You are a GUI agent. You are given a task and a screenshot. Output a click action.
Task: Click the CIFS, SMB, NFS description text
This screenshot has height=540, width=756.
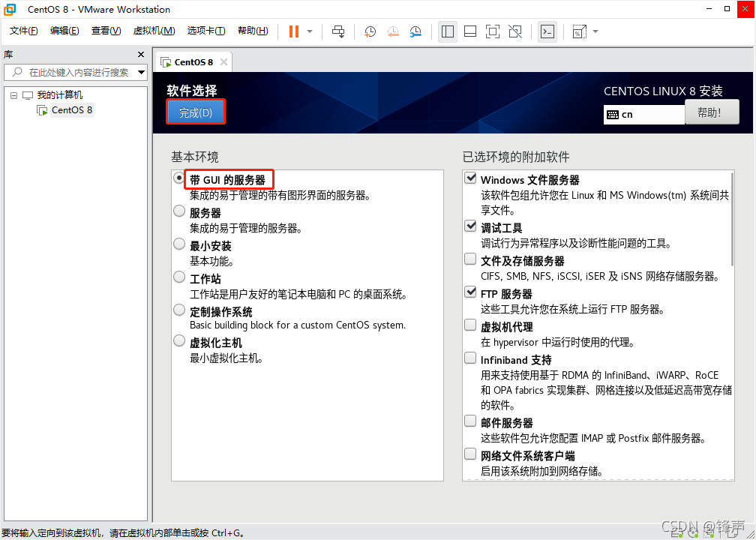[600, 276]
